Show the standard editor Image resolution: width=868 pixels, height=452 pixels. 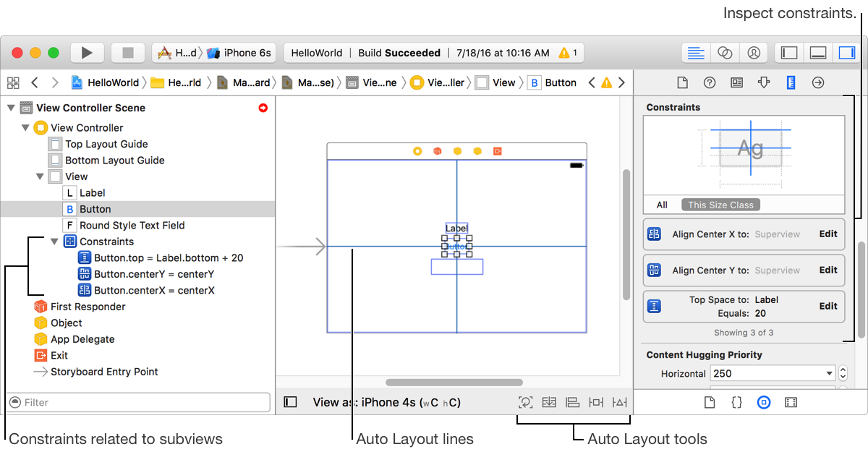pyautogui.click(x=696, y=53)
